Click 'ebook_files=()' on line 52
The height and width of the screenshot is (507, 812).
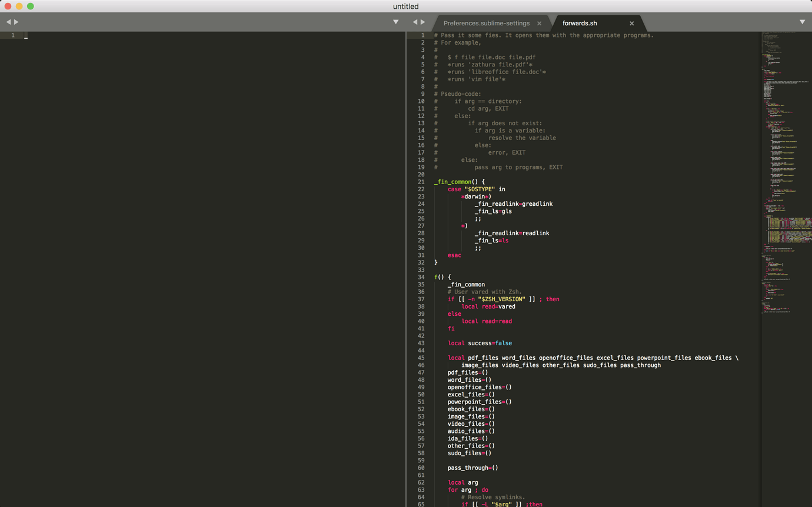coord(471,409)
